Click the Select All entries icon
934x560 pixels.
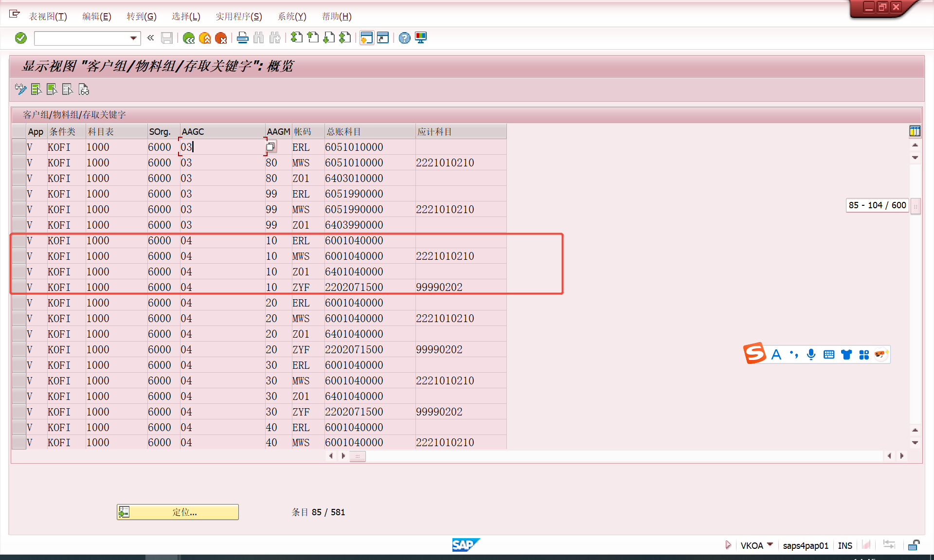[36, 90]
